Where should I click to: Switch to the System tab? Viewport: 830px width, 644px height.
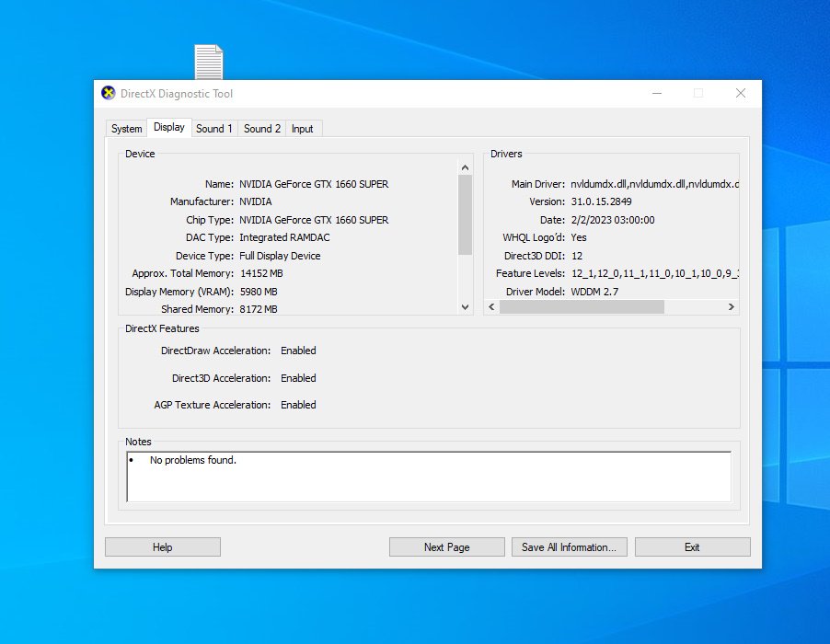coord(126,129)
